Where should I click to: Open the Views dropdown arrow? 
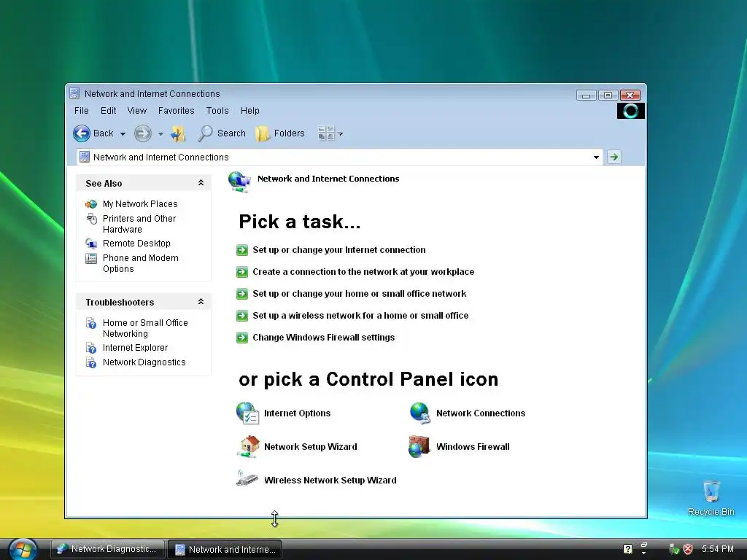[x=341, y=134]
